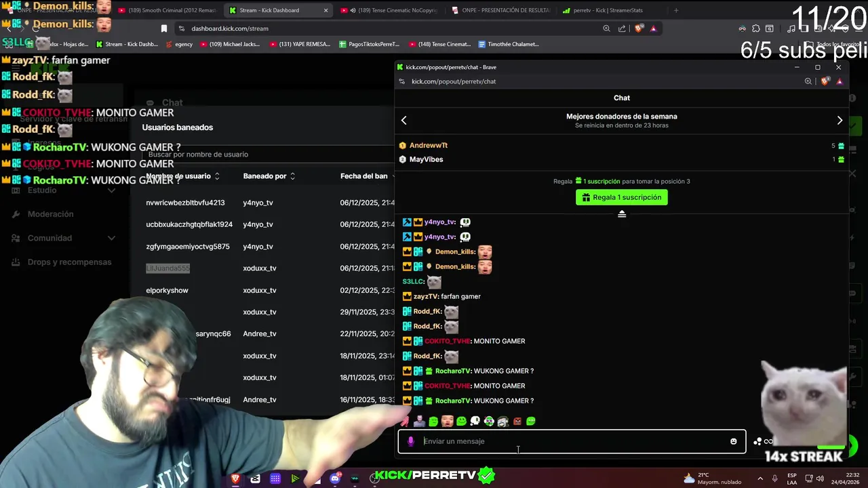
Task: Share the dashboard page link
Action: tap(622, 28)
